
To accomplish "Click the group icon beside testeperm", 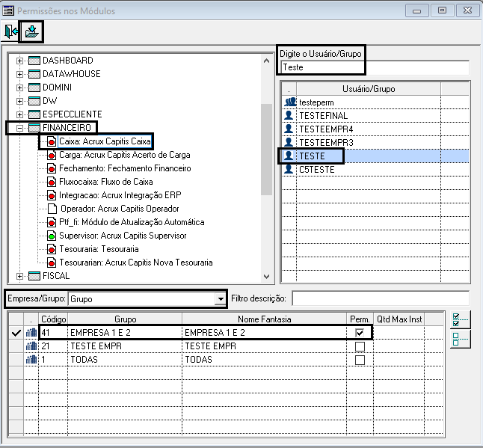I will [x=290, y=102].
